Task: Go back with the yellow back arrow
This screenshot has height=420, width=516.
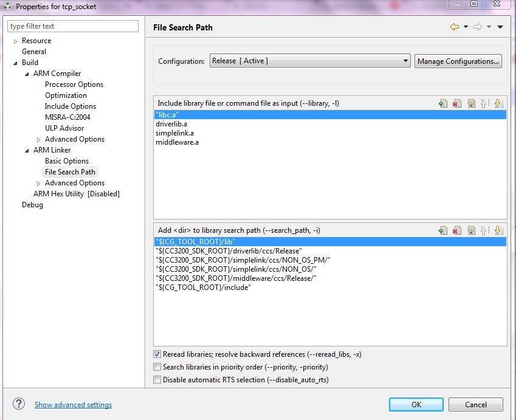Action: coord(455,27)
